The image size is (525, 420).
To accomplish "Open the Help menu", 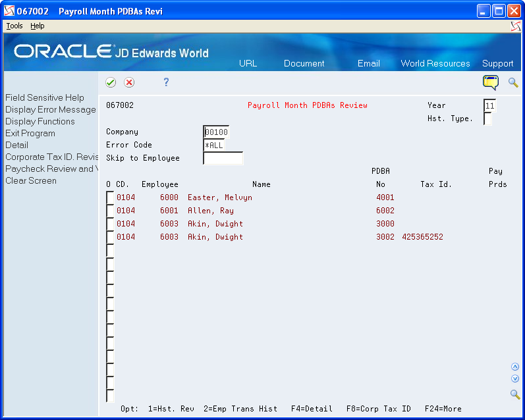I will (x=37, y=26).
